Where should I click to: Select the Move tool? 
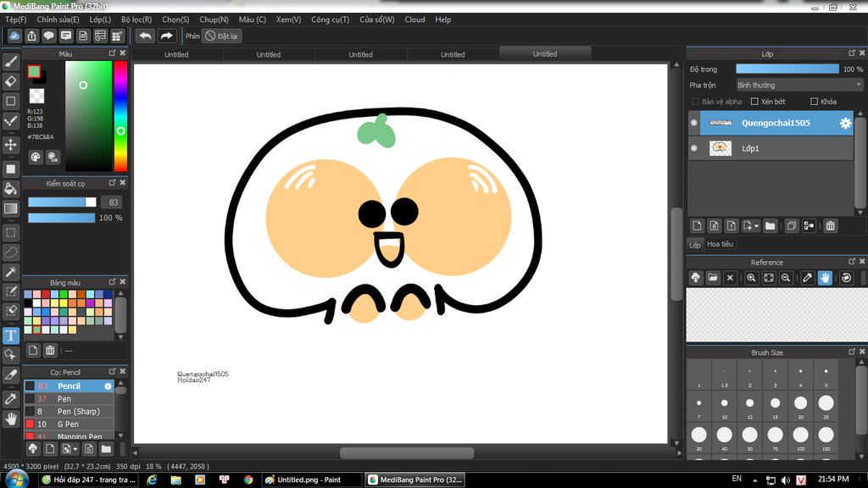click(x=10, y=145)
